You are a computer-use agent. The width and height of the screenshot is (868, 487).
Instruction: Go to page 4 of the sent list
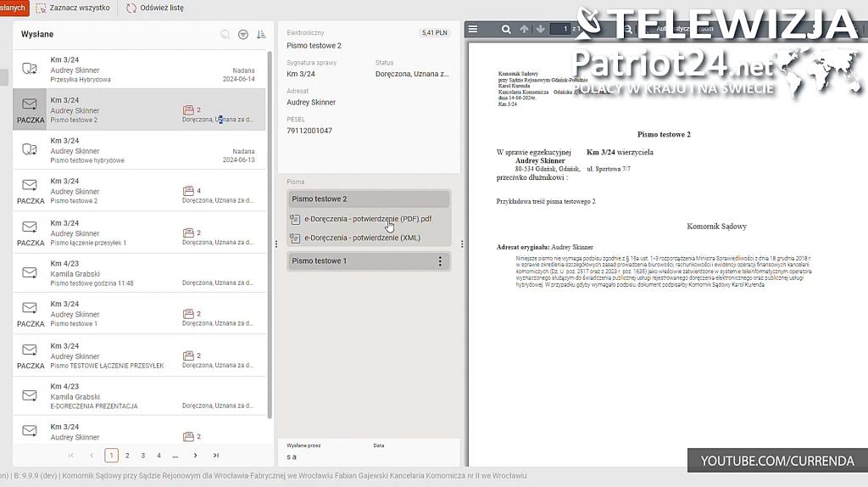point(159,456)
